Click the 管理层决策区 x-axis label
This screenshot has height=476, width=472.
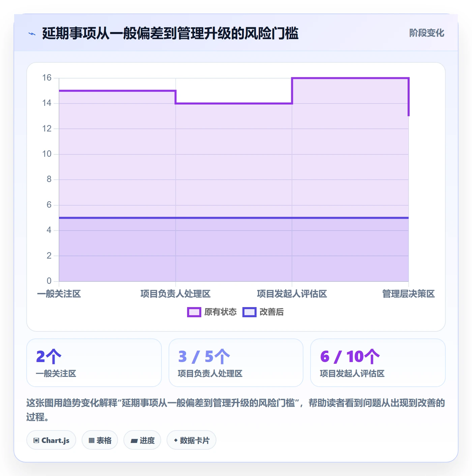coord(408,294)
